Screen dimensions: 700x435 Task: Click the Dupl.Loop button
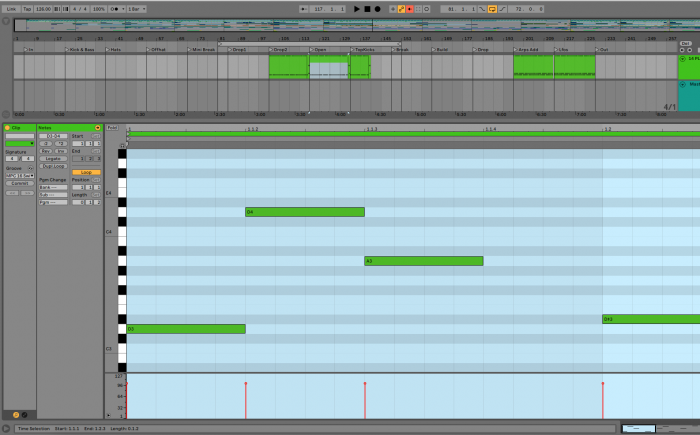(x=52, y=166)
